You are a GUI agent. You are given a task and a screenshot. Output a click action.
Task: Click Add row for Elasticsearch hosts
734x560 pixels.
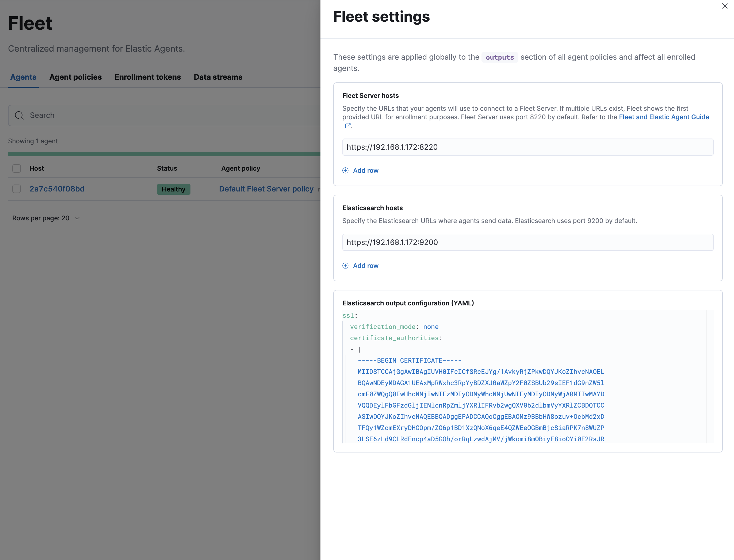[365, 266]
